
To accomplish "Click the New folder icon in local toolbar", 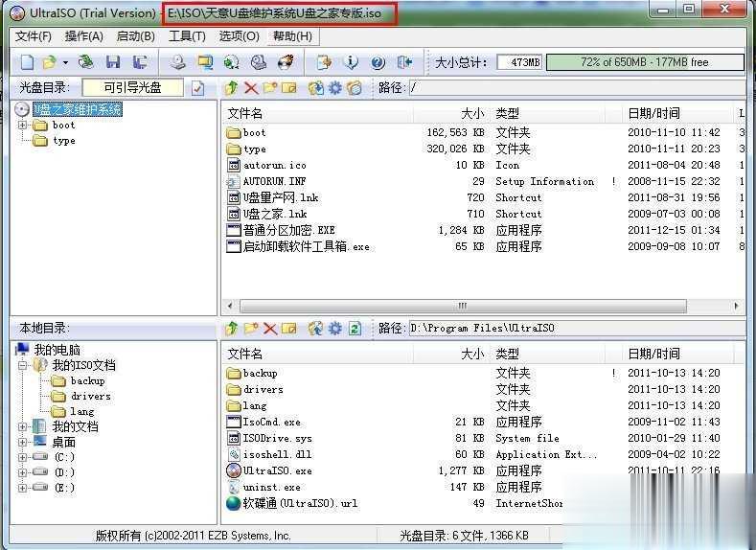I will coord(251,329).
